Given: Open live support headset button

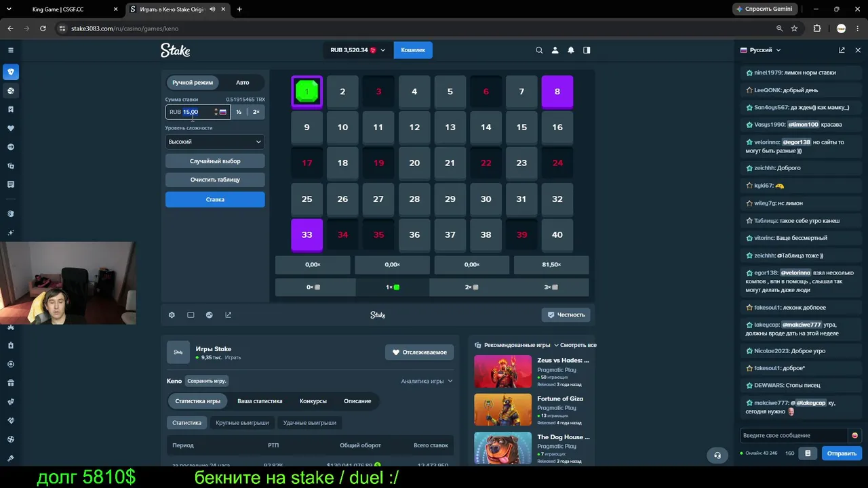Looking at the screenshot, I should [x=717, y=455].
